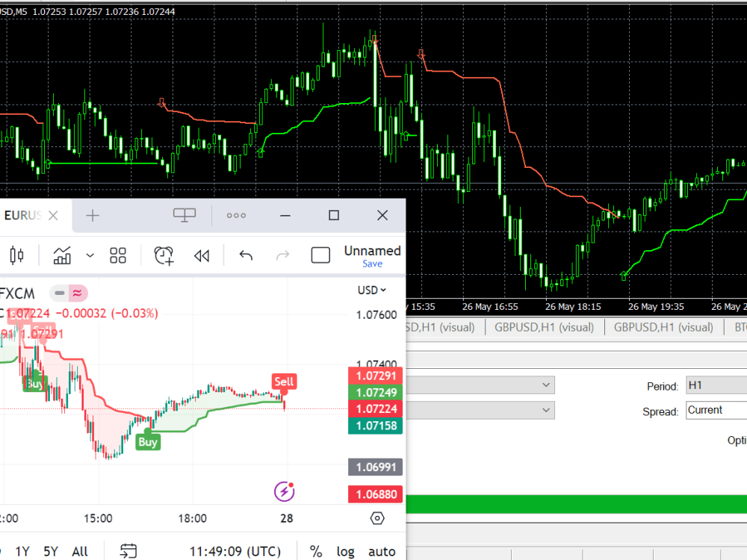Click the 11:49:09 (UTC) time display

235,551
